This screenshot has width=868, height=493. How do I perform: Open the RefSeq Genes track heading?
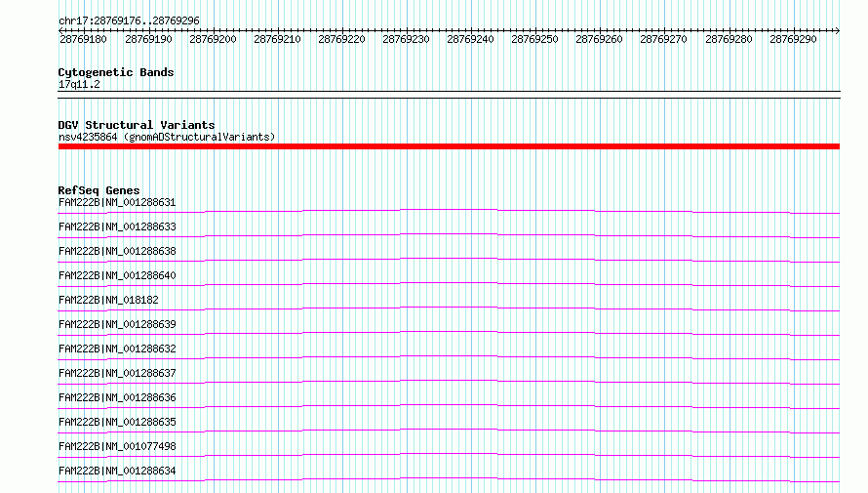pyautogui.click(x=99, y=190)
